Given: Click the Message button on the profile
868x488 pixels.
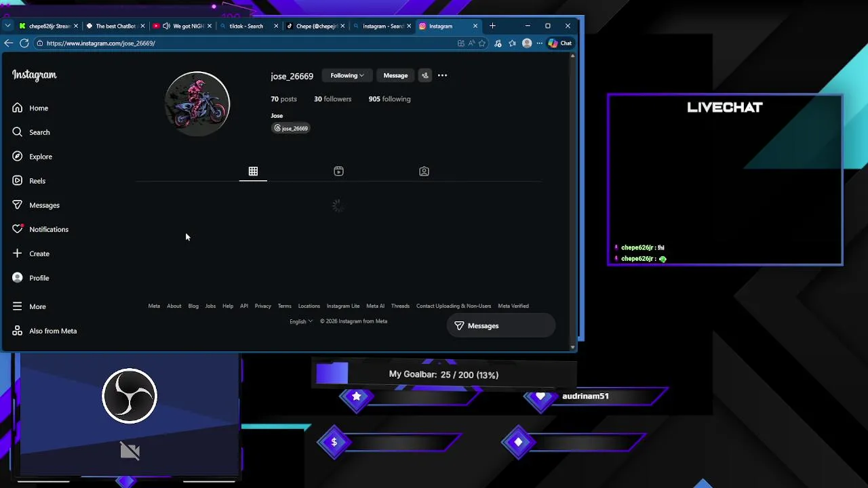Looking at the screenshot, I should pyautogui.click(x=395, y=75).
